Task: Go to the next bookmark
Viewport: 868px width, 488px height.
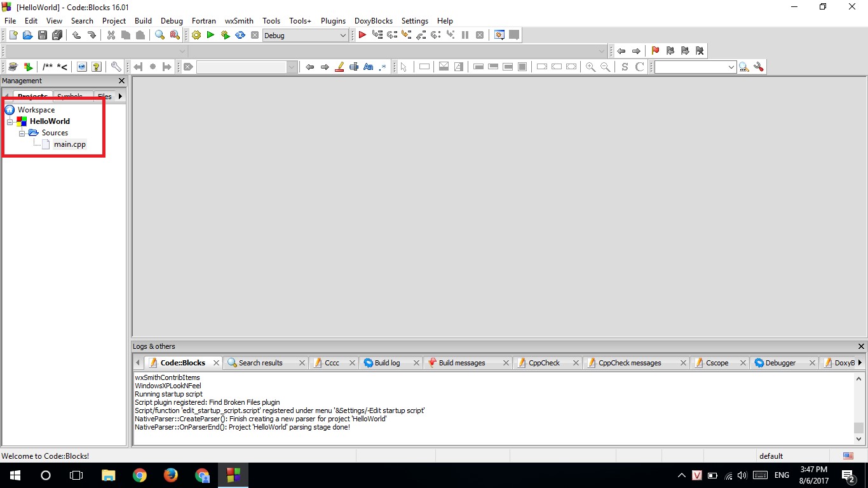Action: point(684,51)
